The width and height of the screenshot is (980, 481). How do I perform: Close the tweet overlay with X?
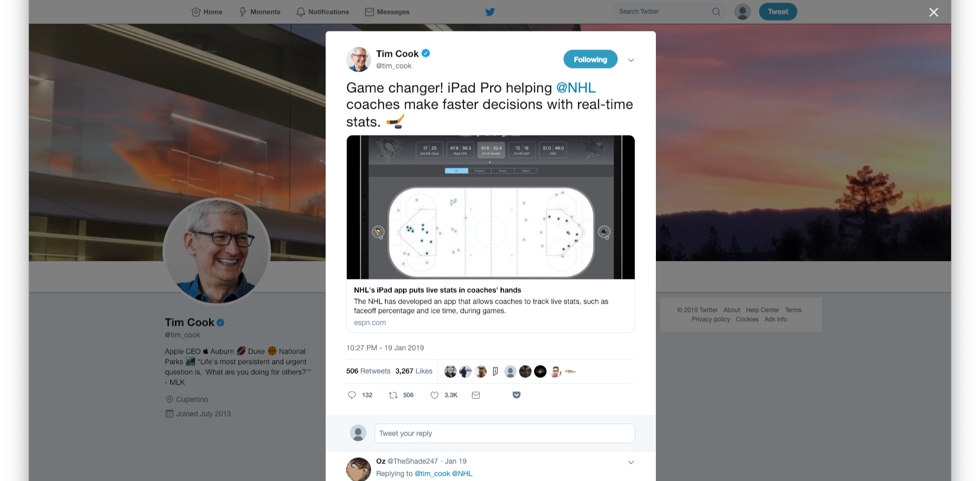(934, 12)
